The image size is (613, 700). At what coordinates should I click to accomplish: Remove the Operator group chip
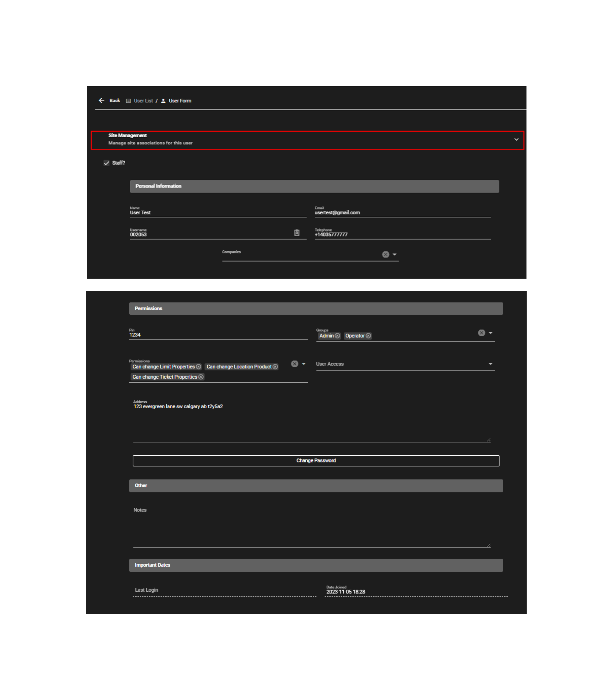click(x=368, y=336)
